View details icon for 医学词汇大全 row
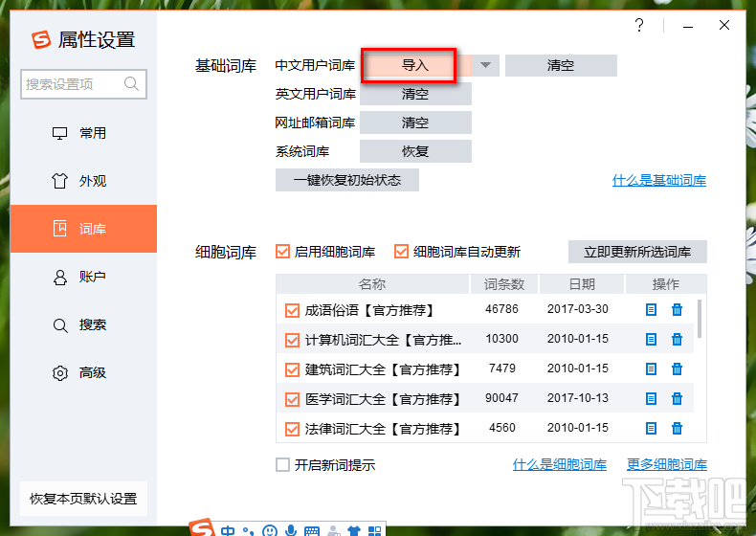This screenshot has height=536, width=756. (x=651, y=398)
